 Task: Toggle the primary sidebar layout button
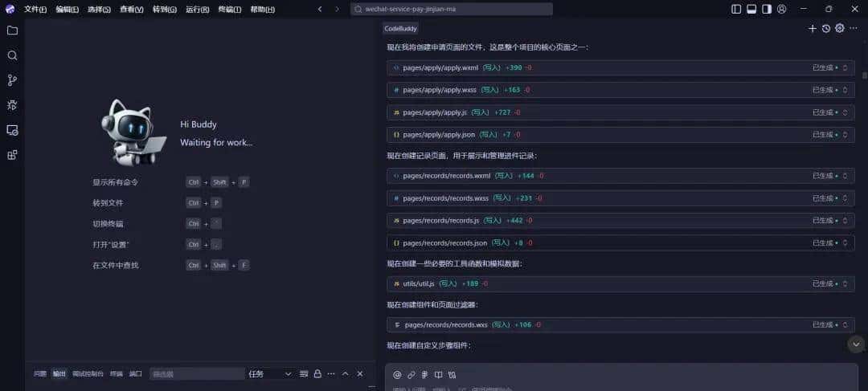(x=736, y=9)
